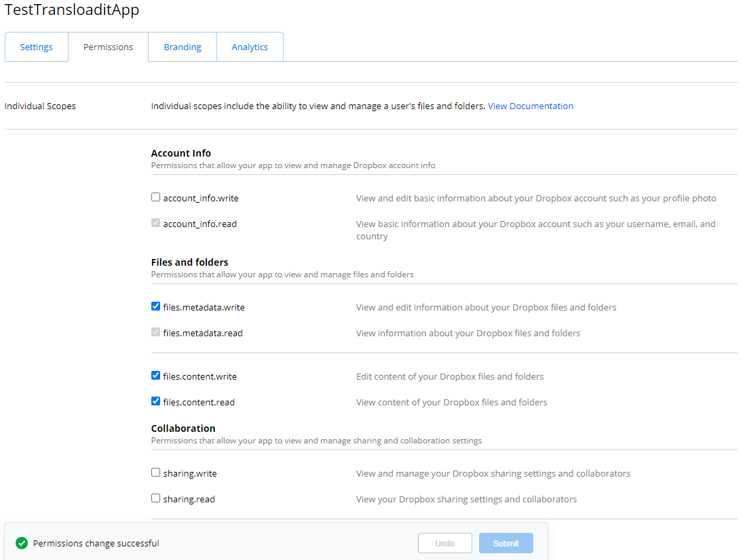Open the Settings tab
This screenshot has width=743, height=560.
(x=37, y=47)
